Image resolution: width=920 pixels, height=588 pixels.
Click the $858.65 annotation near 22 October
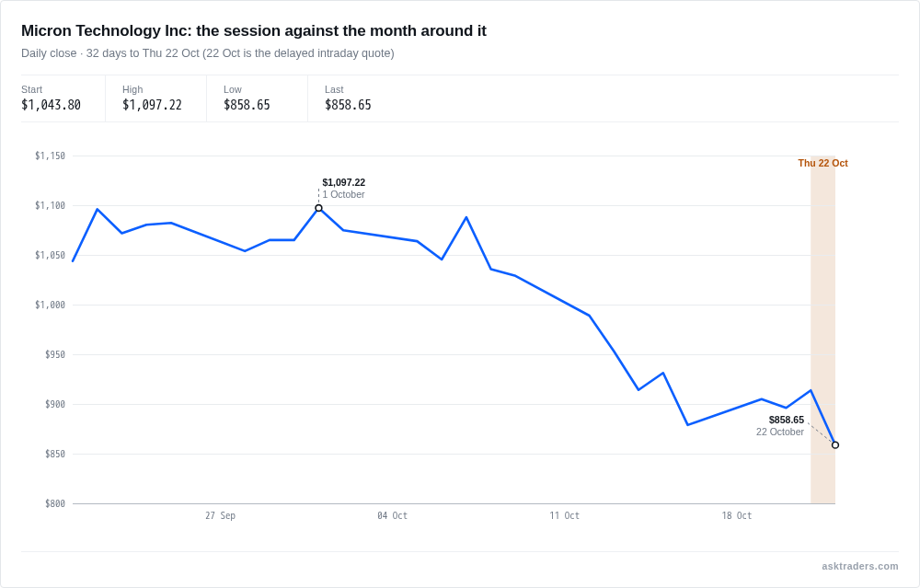pos(787,420)
